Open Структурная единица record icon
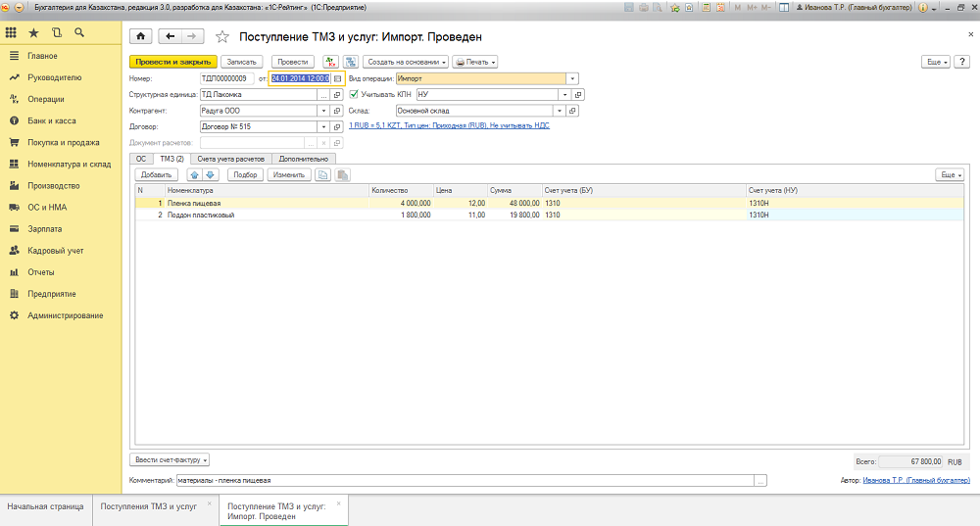This screenshot has height=526, width=980. (x=337, y=95)
